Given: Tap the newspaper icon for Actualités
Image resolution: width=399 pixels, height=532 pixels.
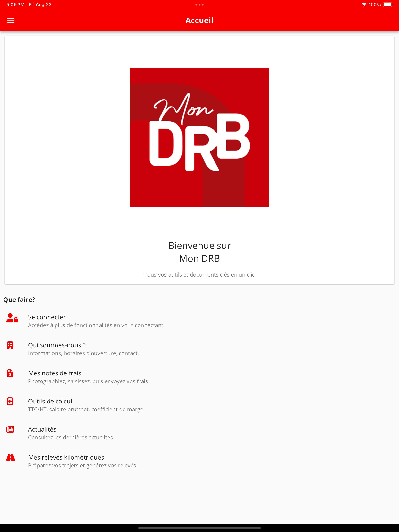Looking at the screenshot, I should click(10, 429).
